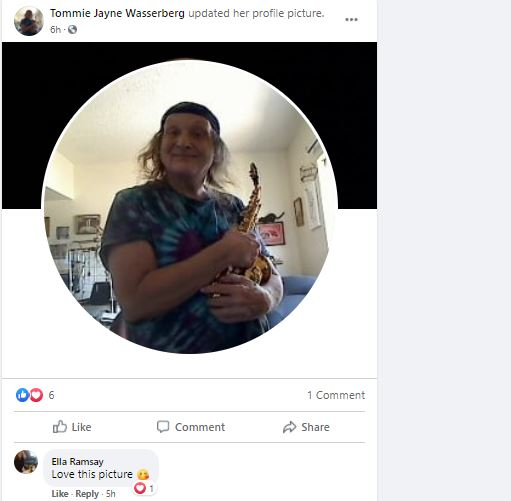Click the 6h post timestamp
This screenshot has height=501, width=511.
pos(55,30)
